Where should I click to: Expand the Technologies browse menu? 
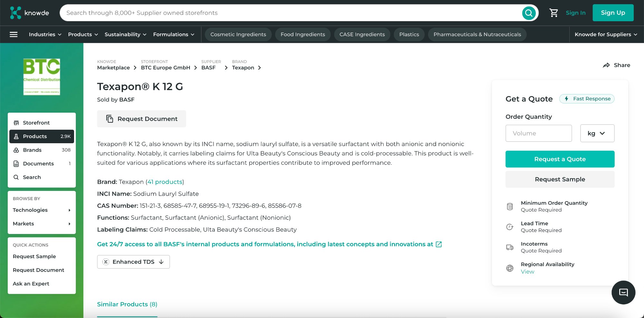(x=30, y=210)
